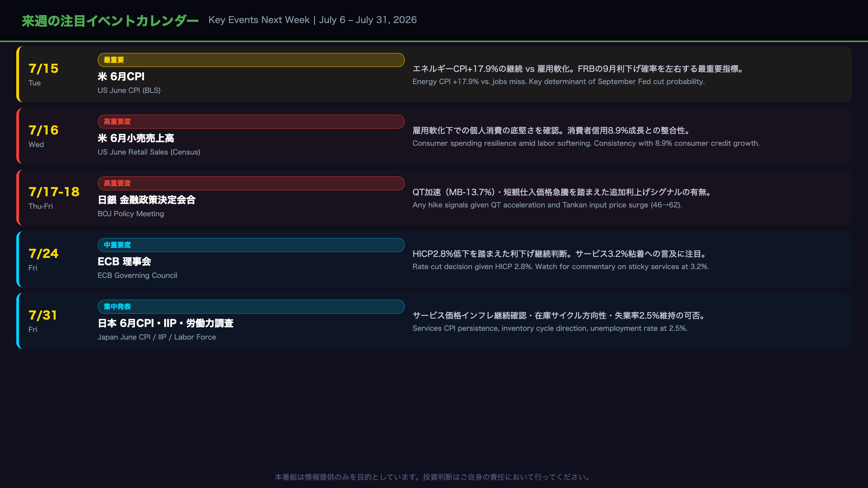Click US June Retail Sales (Census) text
This screenshot has width=868, height=488.
(x=149, y=152)
